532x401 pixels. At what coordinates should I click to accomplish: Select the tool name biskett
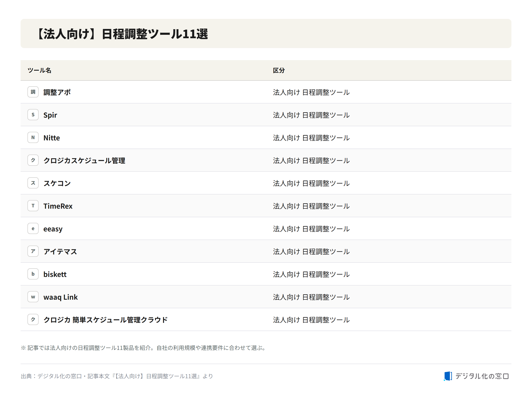[55, 274]
